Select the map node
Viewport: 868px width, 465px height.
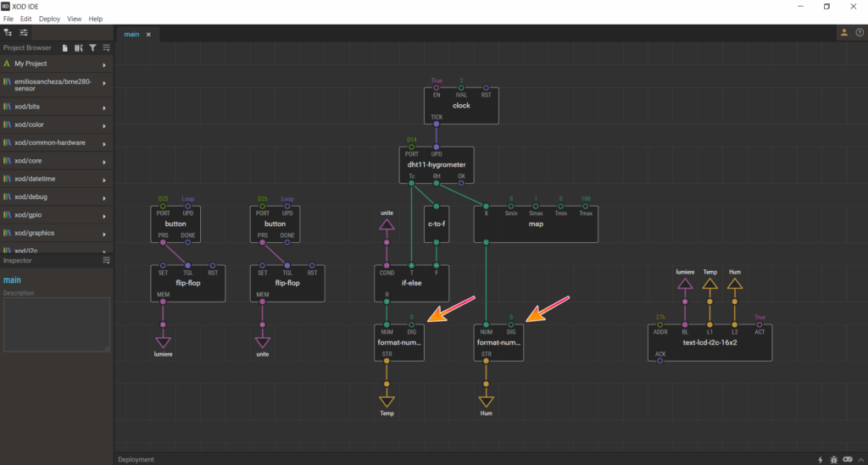[536, 224]
